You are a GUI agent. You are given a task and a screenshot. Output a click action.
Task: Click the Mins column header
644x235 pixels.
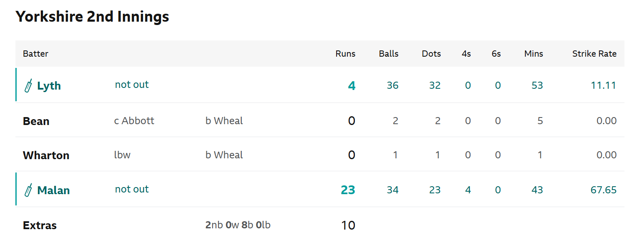(533, 54)
